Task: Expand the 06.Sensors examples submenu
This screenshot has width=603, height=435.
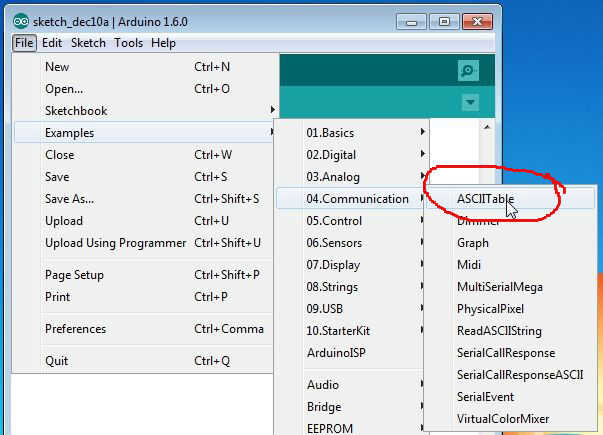Action: (350, 243)
